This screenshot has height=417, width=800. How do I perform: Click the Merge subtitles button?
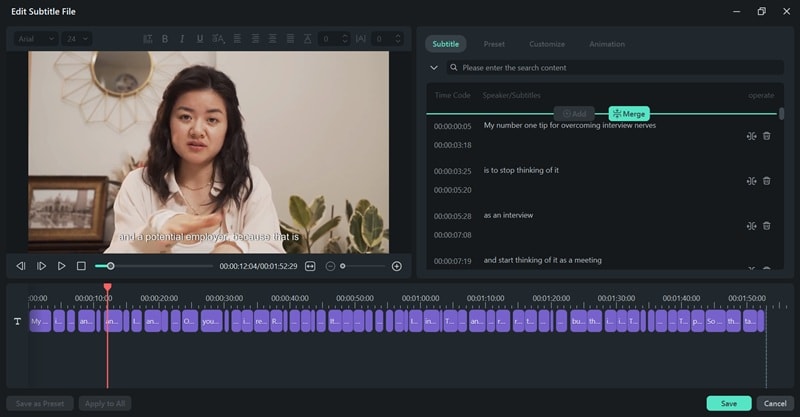(629, 114)
